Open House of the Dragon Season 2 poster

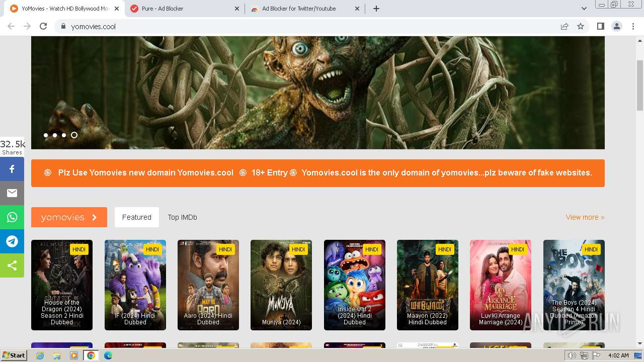(x=62, y=285)
